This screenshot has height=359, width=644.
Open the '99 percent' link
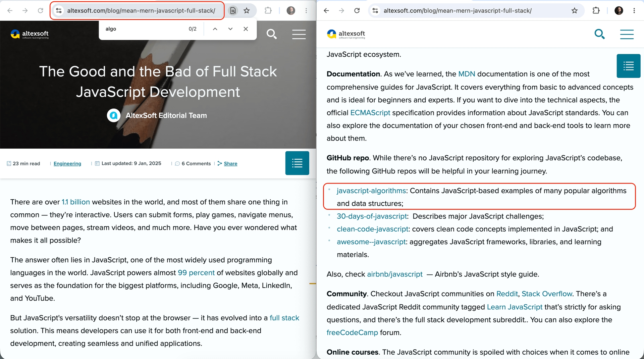(x=196, y=273)
